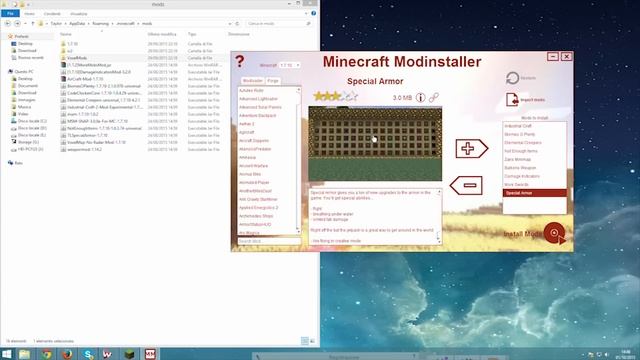This screenshot has height=360, width=640.
Task: Switch to the Modloader tab
Action: click(x=253, y=81)
